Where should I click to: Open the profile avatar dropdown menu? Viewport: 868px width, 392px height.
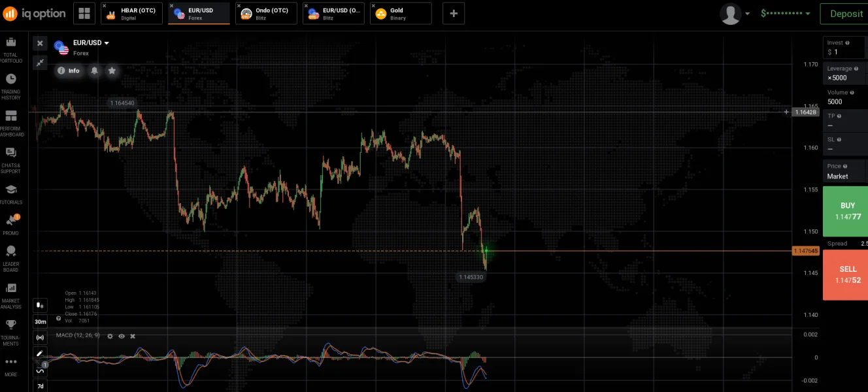[735, 14]
